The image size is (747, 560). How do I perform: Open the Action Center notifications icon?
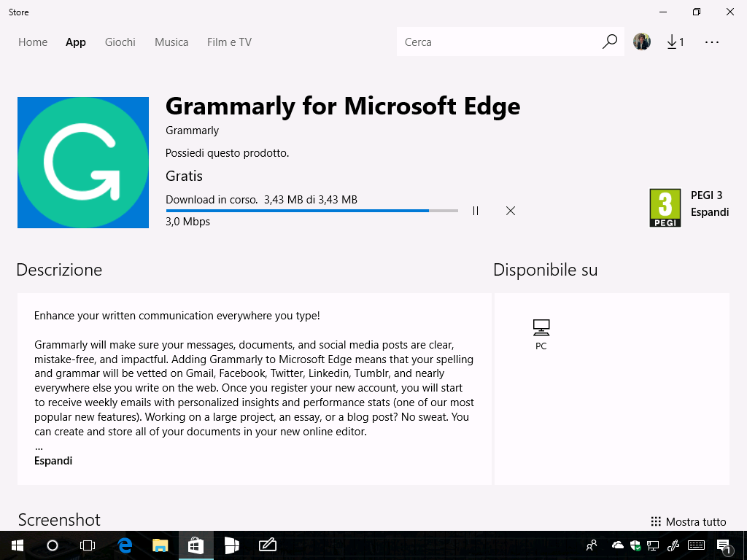(x=724, y=545)
